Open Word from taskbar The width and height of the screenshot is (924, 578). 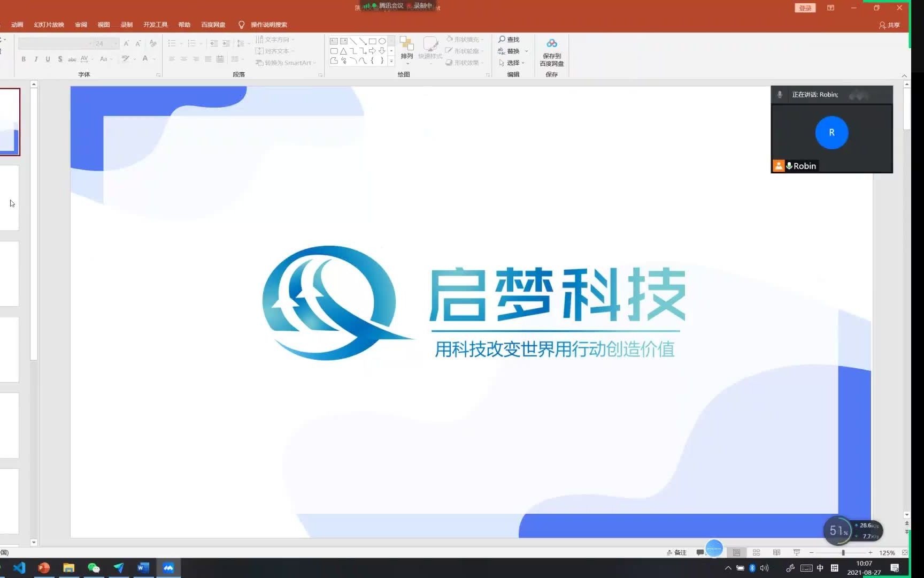point(143,568)
